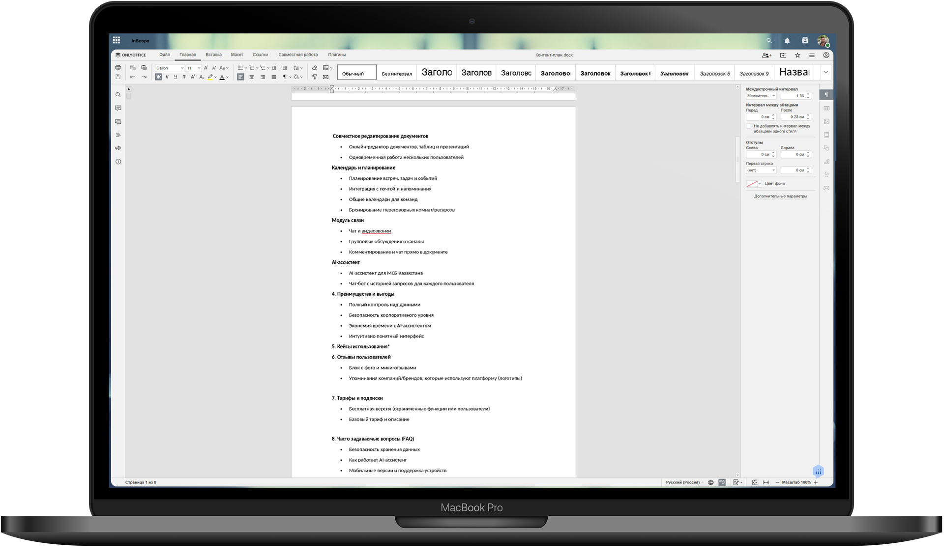The height and width of the screenshot is (560, 944).
Task: Toggle Align right paragraph button
Action: pos(263,77)
